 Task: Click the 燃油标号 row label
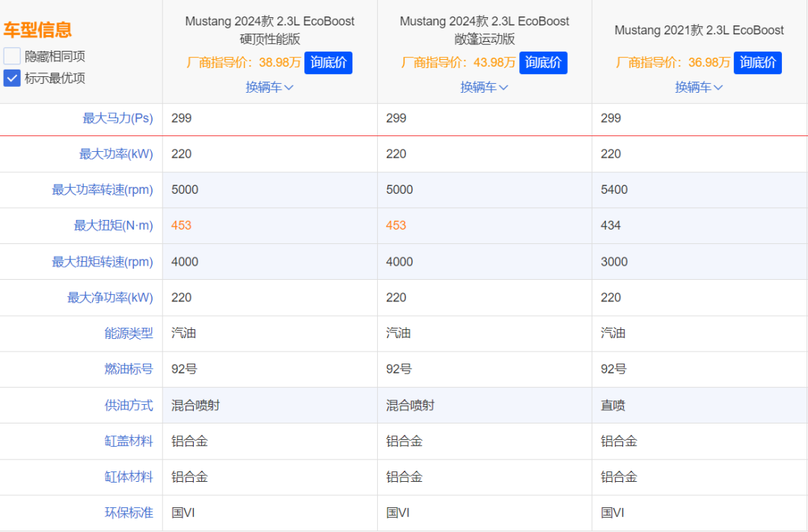point(129,369)
